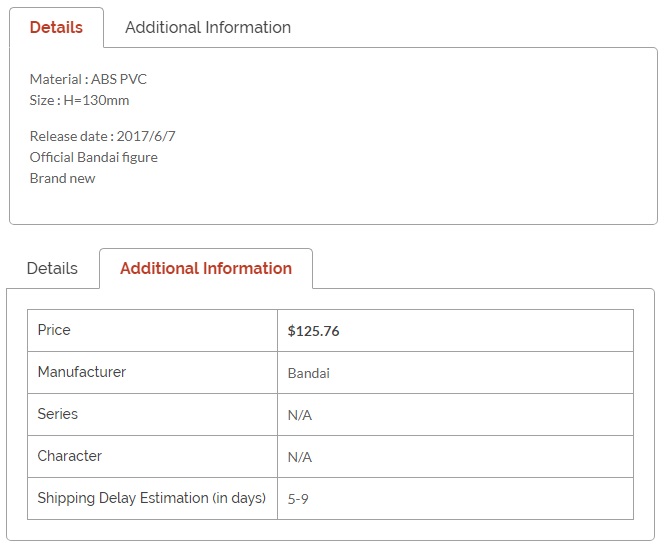Screen dimensions: 668x556
Task: Click the Manufacturer label cell
Action: (153, 372)
